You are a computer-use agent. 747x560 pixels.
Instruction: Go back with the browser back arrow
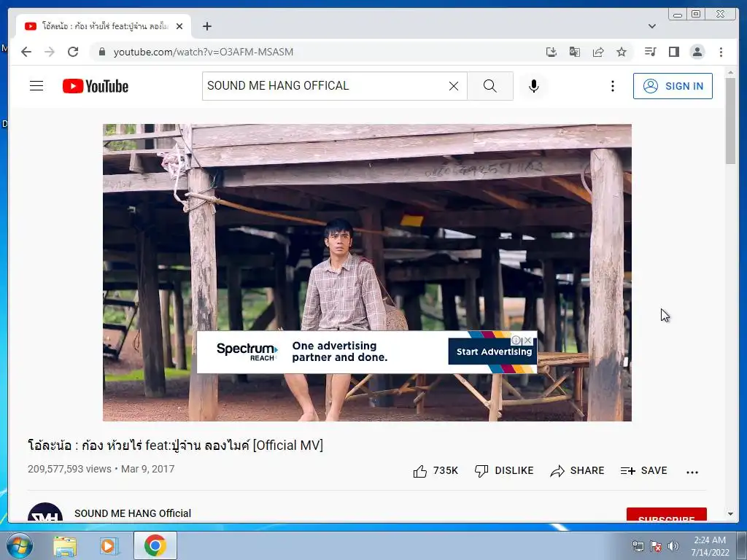click(26, 52)
